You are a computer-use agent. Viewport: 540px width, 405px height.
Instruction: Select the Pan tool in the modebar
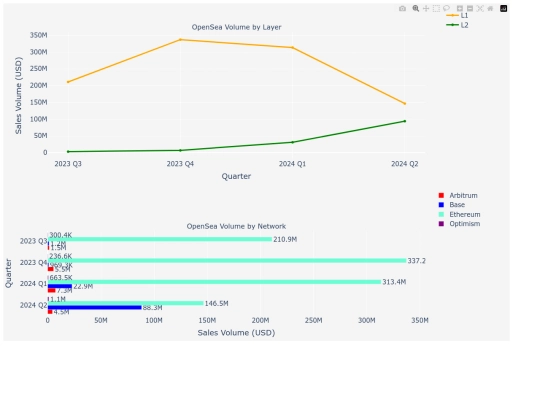point(426,8)
